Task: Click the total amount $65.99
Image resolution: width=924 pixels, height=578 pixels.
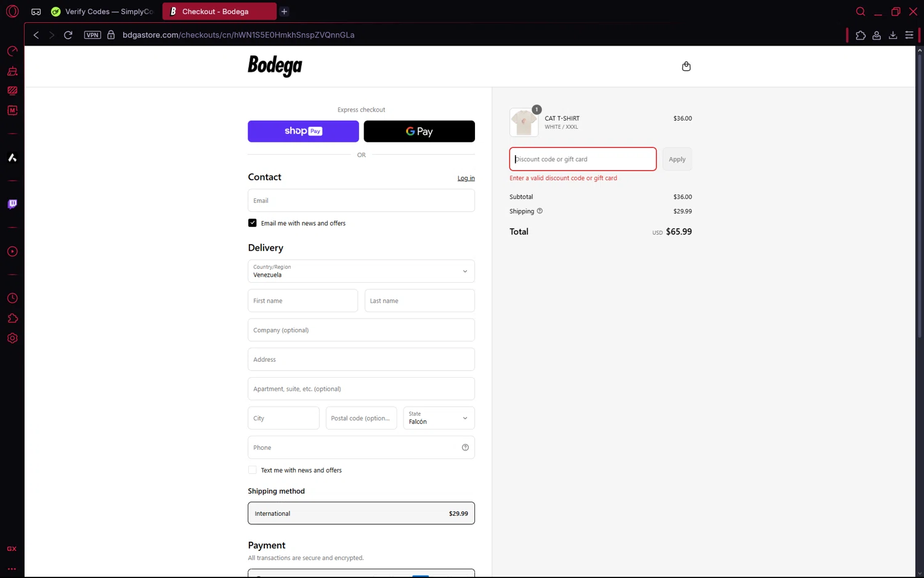Action: (679, 232)
